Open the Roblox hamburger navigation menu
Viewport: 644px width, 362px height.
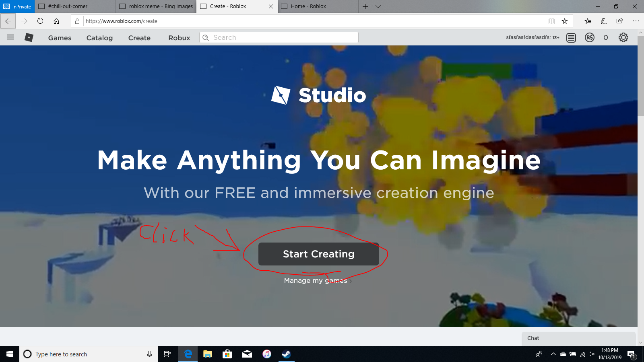[x=10, y=37]
